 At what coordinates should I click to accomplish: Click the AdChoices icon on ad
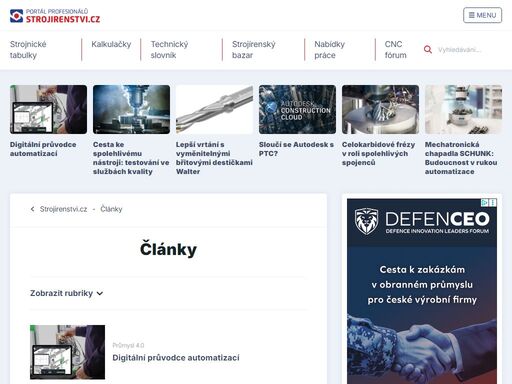click(x=485, y=202)
